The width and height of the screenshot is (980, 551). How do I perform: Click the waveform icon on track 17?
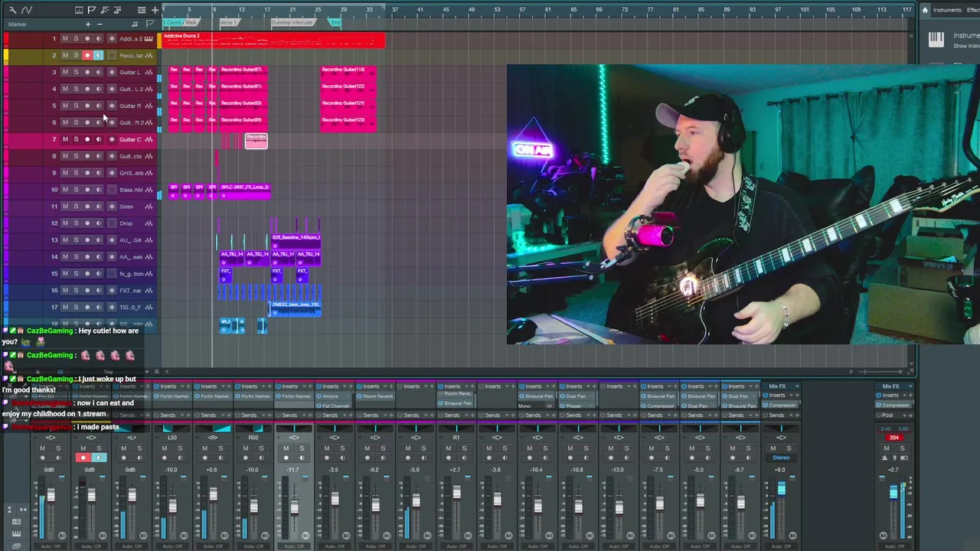149,308
